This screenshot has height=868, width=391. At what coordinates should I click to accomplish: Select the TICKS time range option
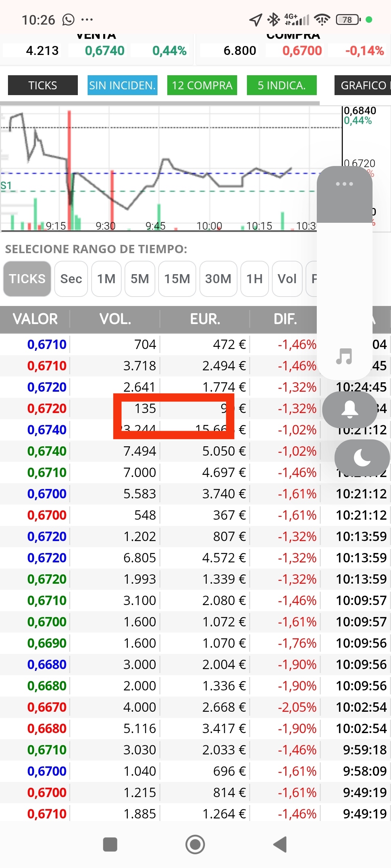pyautogui.click(x=27, y=279)
